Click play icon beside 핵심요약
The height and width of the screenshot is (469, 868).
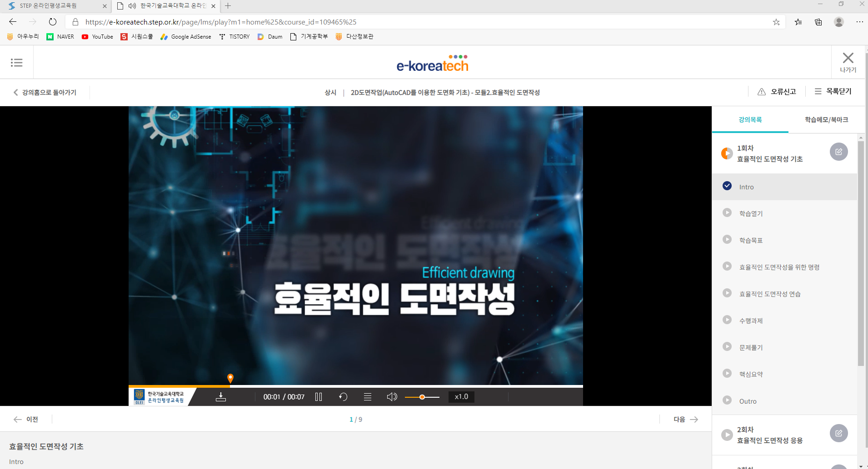[727, 373]
